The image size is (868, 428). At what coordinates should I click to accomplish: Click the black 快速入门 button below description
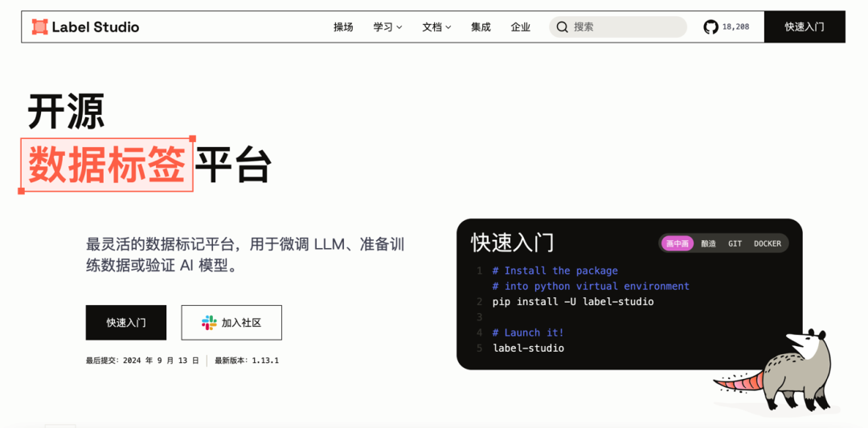(125, 322)
